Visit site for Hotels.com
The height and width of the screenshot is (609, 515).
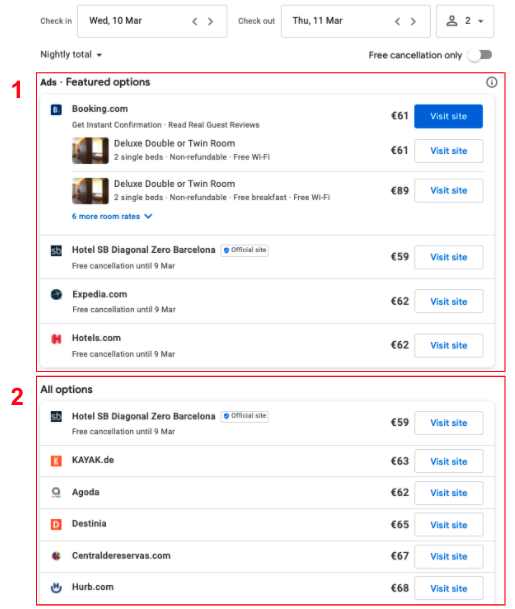[x=449, y=345]
